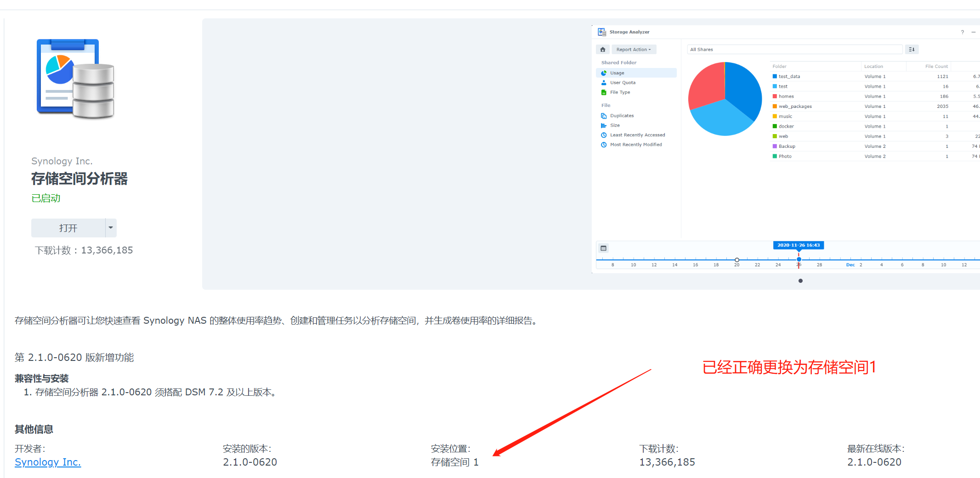Select the homes folder row
This screenshot has width=980, height=478.
tap(875, 96)
